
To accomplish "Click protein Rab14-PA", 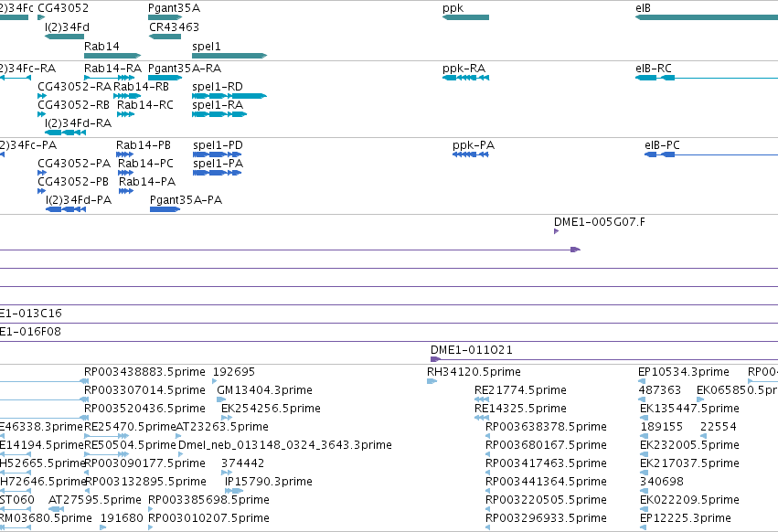I will [x=126, y=191].
